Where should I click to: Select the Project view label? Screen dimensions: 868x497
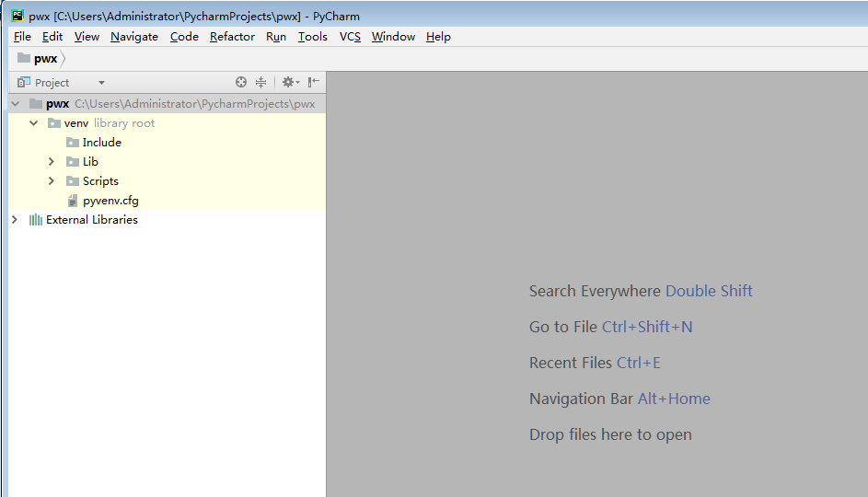pyautogui.click(x=52, y=83)
